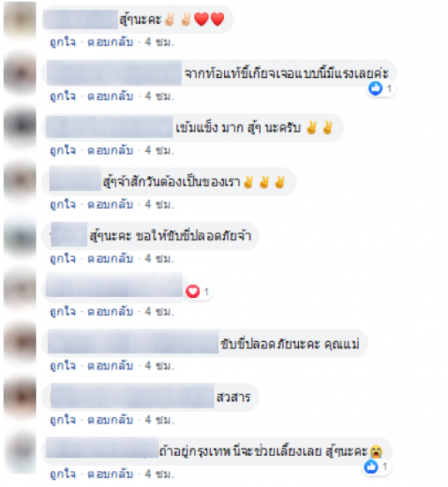
Task: Open the '4 ชม.' timestamp of the 'สงสาร' comment
Action: point(160,420)
